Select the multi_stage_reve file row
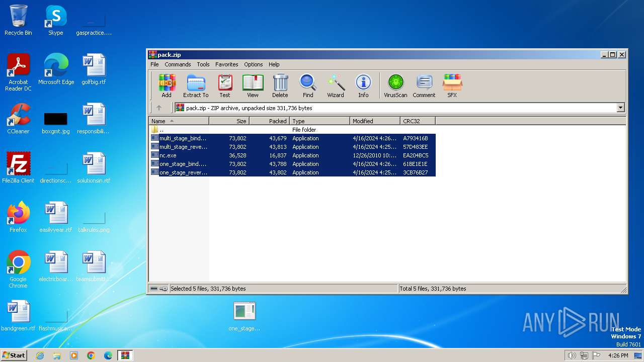 292,147
